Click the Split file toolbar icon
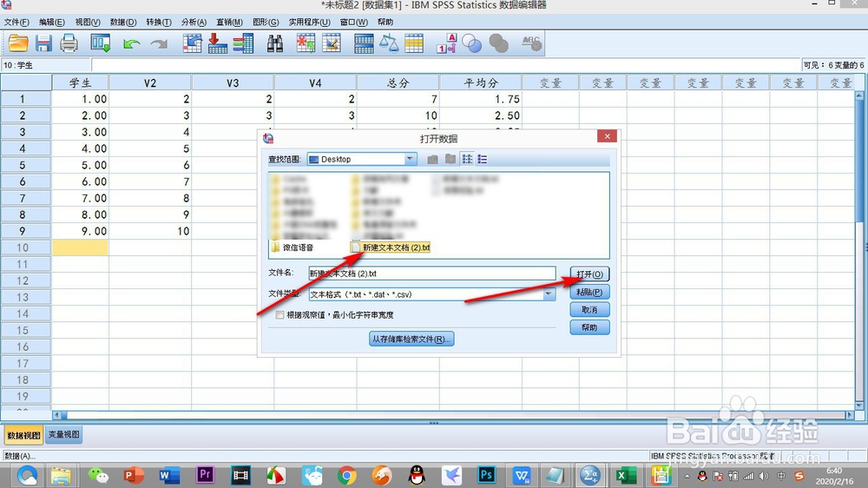The image size is (868, 488). point(364,43)
